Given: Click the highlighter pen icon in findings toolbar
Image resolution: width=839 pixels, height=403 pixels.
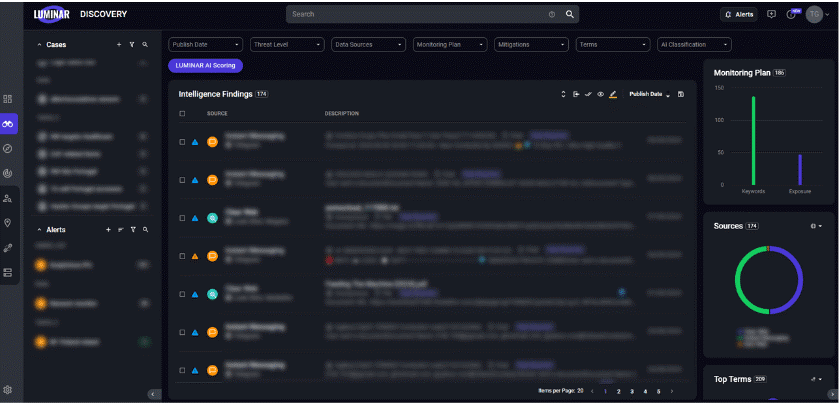Looking at the screenshot, I should click(613, 94).
